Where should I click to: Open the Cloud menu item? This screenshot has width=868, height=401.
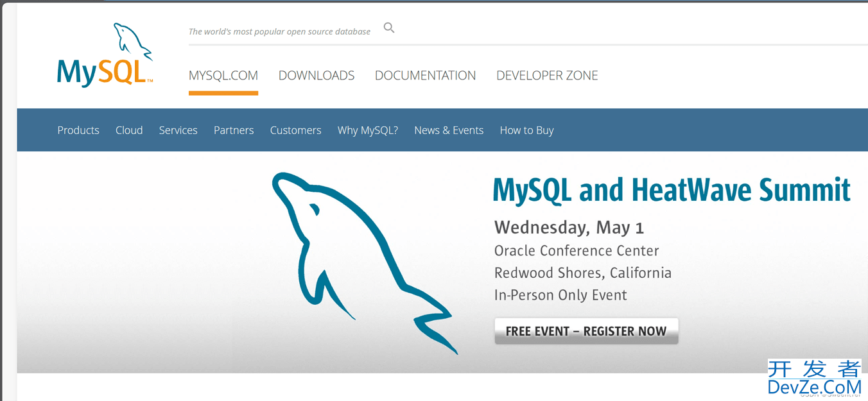tap(129, 130)
